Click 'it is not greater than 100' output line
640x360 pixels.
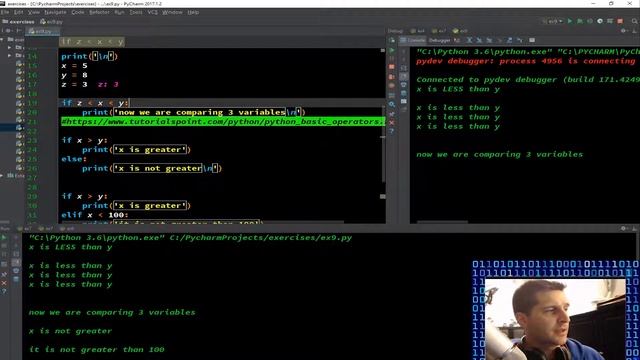[97, 350]
